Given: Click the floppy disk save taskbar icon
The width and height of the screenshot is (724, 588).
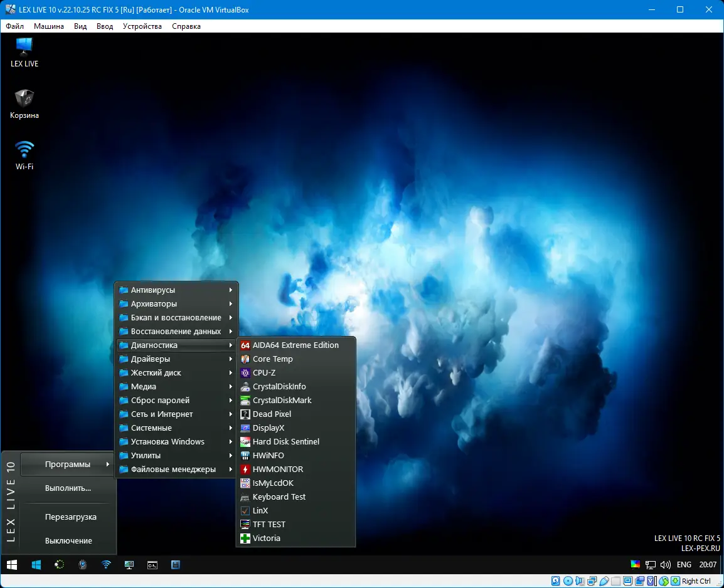Looking at the screenshot, I should [x=176, y=564].
